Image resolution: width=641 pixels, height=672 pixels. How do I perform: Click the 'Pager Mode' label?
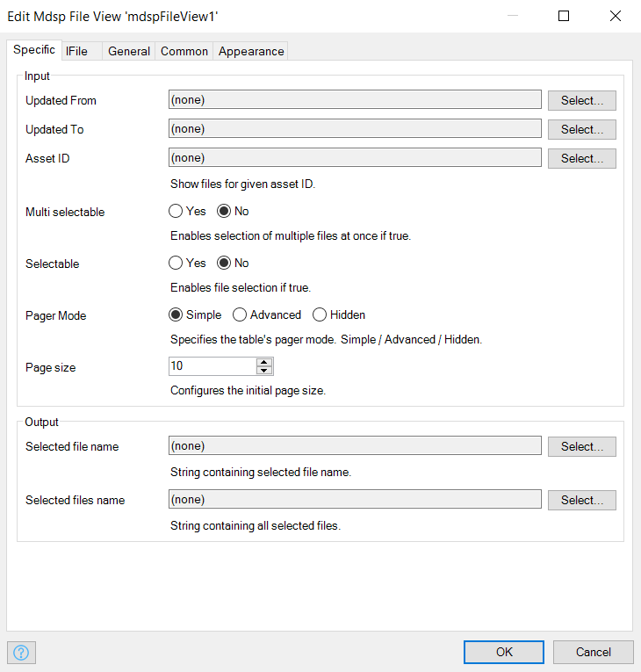[x=55, y=316]
